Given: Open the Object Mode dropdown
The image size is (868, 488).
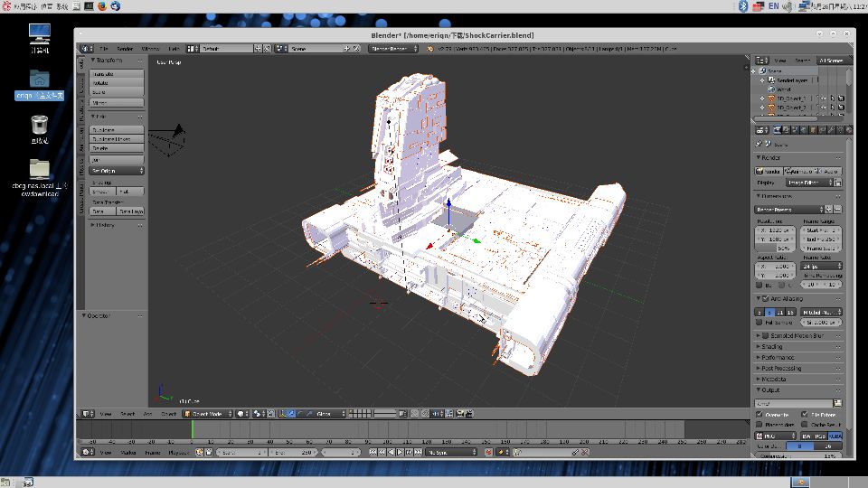Looking at the screenshot, I should click(208, 414).
